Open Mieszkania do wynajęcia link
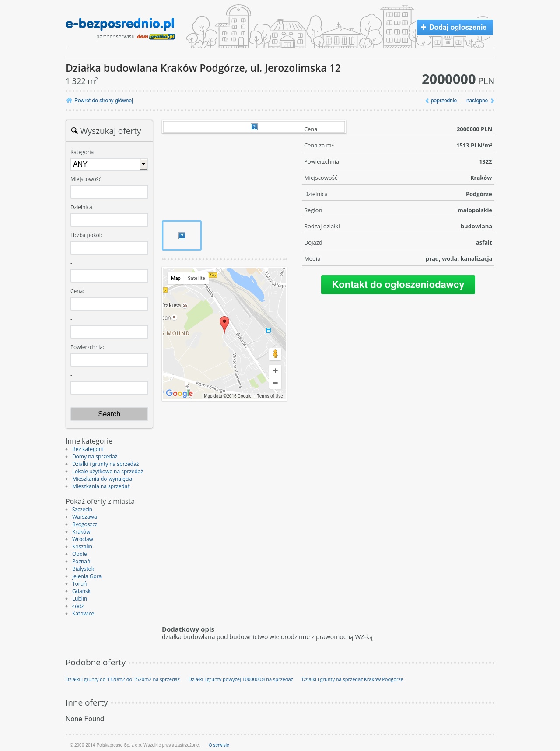 tap(102, 479)
